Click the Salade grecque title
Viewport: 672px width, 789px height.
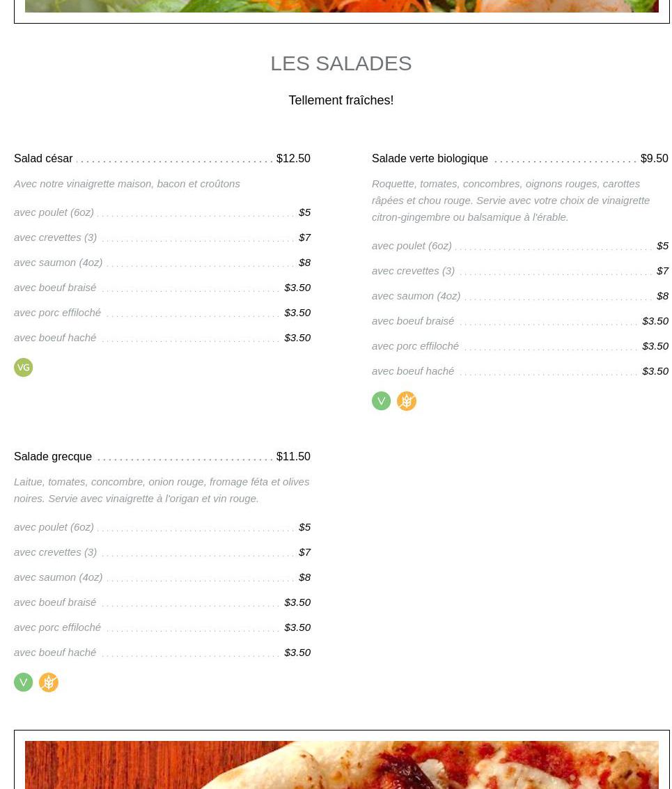pos(53,457)
